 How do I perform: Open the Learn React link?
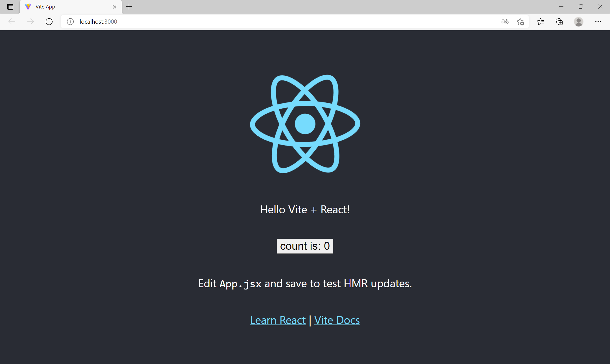278,320
